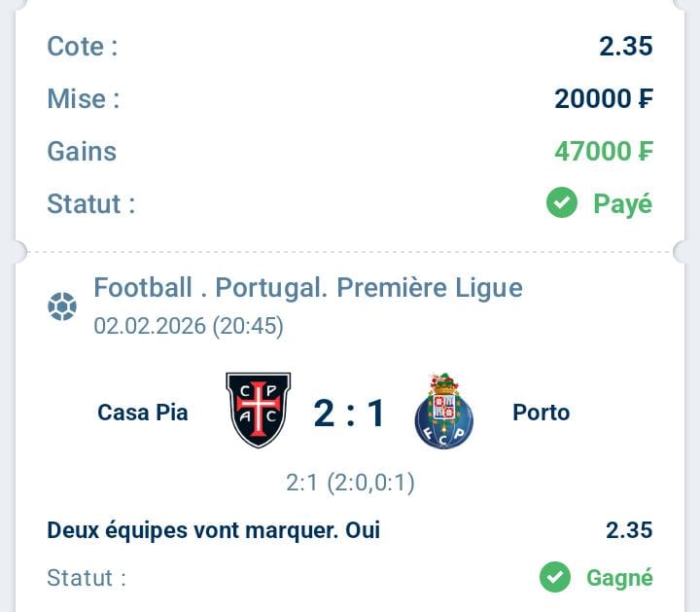Click the half-time score breakdown 2:1 (2:0,0:1)
This screenshot has height=612, width=700.
point(350,483)
